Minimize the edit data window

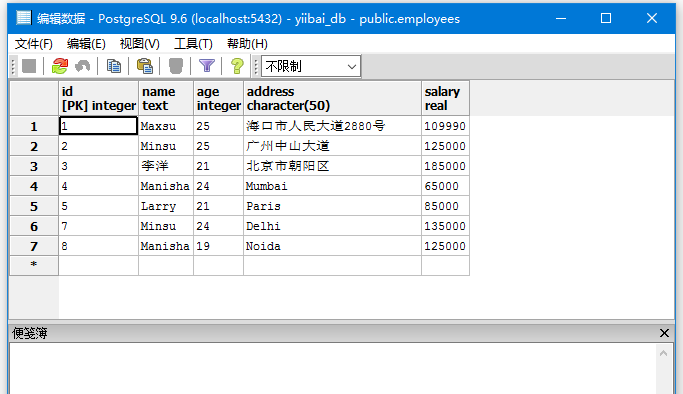tap(561, 18)
